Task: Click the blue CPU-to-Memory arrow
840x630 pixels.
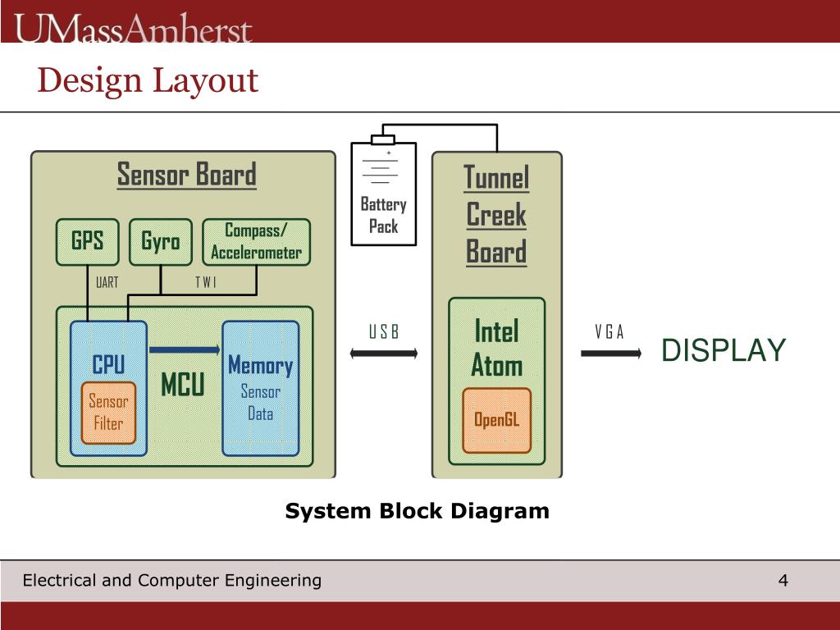Action: [x=185, y=349]
